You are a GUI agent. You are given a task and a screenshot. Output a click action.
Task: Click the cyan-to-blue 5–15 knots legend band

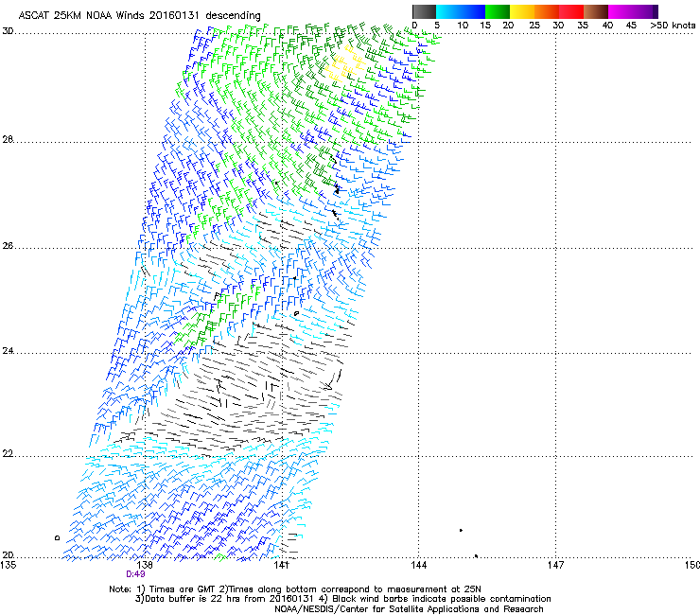(x=461, y=11)
